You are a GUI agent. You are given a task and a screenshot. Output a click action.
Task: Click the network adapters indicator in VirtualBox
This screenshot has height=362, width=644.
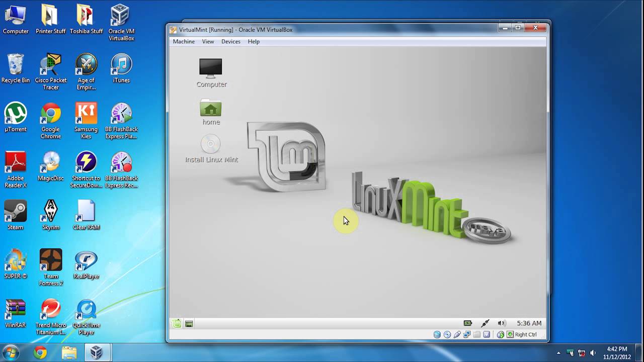pos(467,334)
